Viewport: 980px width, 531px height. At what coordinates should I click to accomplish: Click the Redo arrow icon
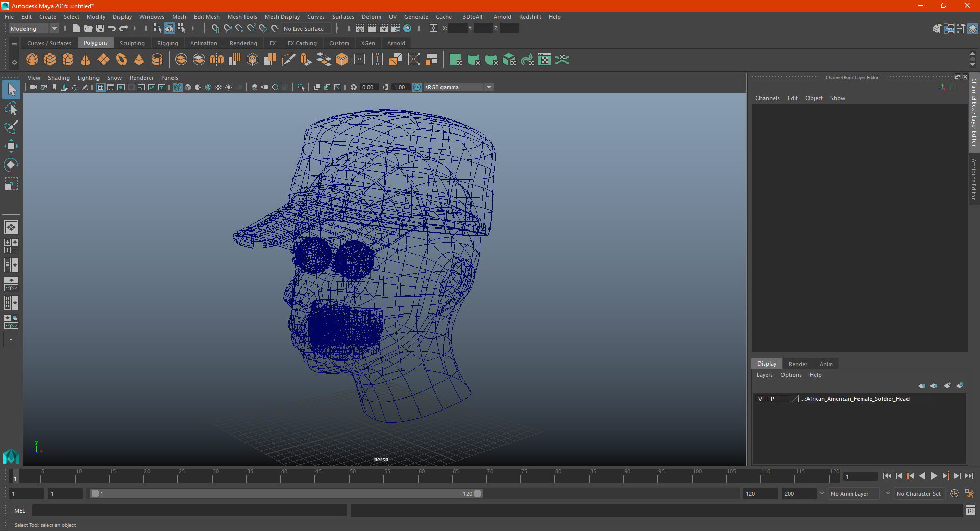(x=124, y=28)
